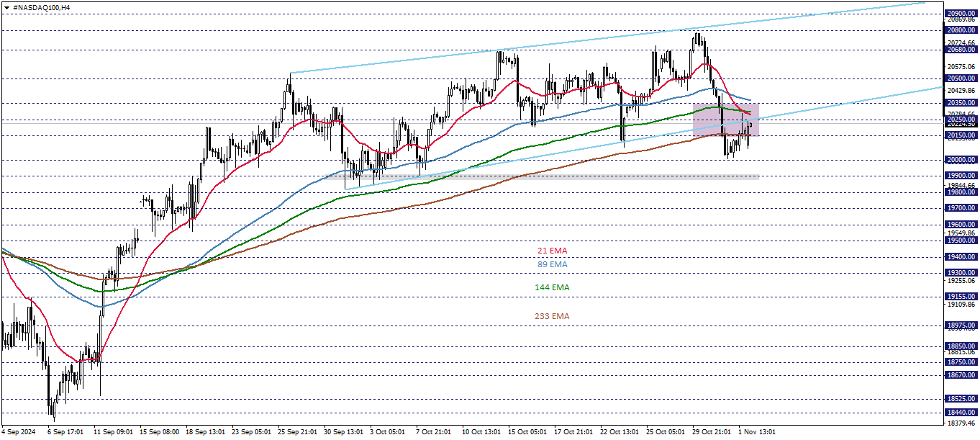This screenshot has width=980, height=440.
Task: Click the 19400.00 price level tag
Action: point(961,257)
